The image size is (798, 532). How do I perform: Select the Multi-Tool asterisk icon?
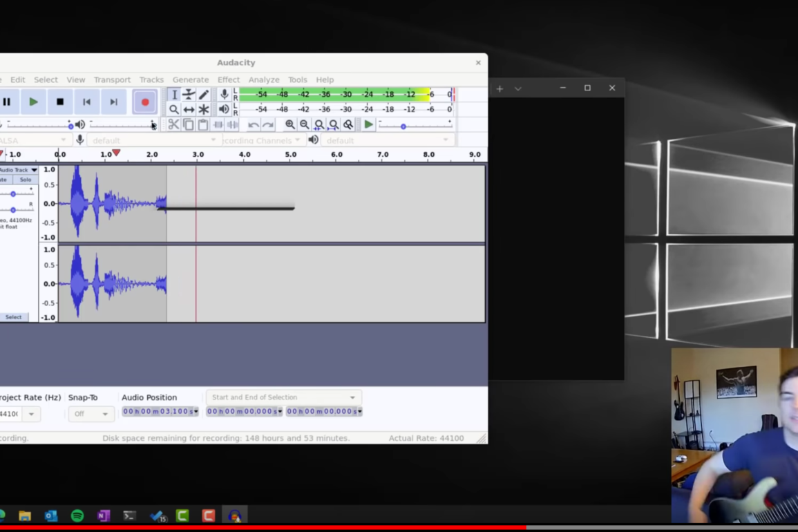pyautogui.click(x=204, y=110)
